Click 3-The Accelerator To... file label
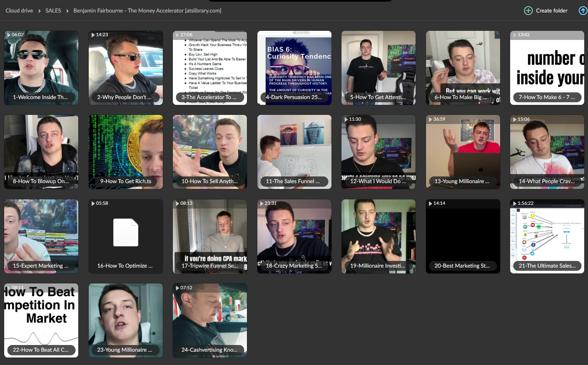This screenshot has width=588, height=365. click(x=209, y=97)
